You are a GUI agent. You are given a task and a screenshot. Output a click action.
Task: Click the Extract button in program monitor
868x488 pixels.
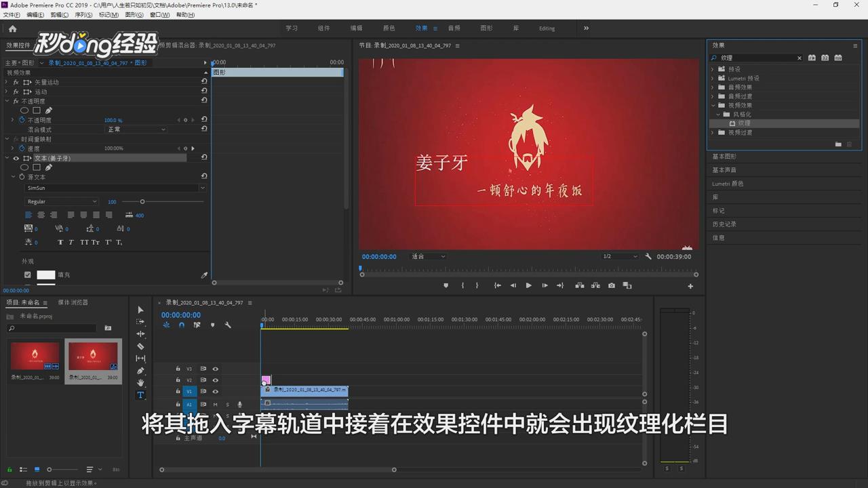click(x=595, y=285)
